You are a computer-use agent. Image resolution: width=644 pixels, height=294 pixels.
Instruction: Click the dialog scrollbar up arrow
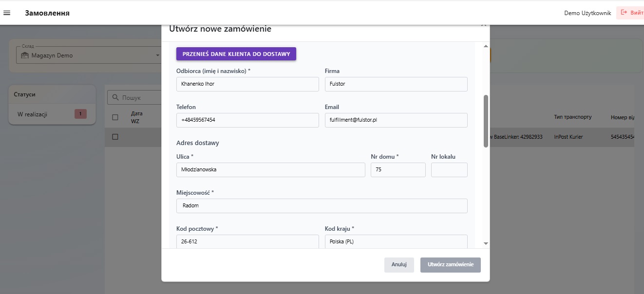tap(486, 46)
